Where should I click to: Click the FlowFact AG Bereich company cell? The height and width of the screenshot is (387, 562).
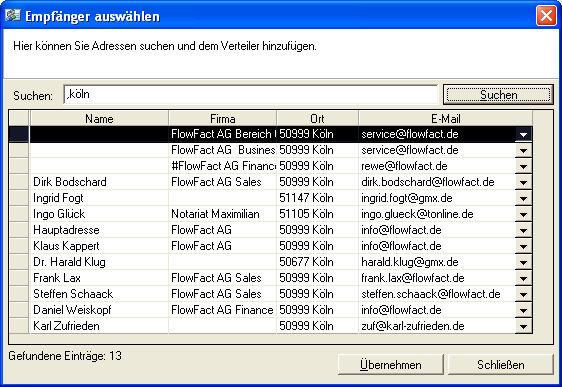[223, 134]
